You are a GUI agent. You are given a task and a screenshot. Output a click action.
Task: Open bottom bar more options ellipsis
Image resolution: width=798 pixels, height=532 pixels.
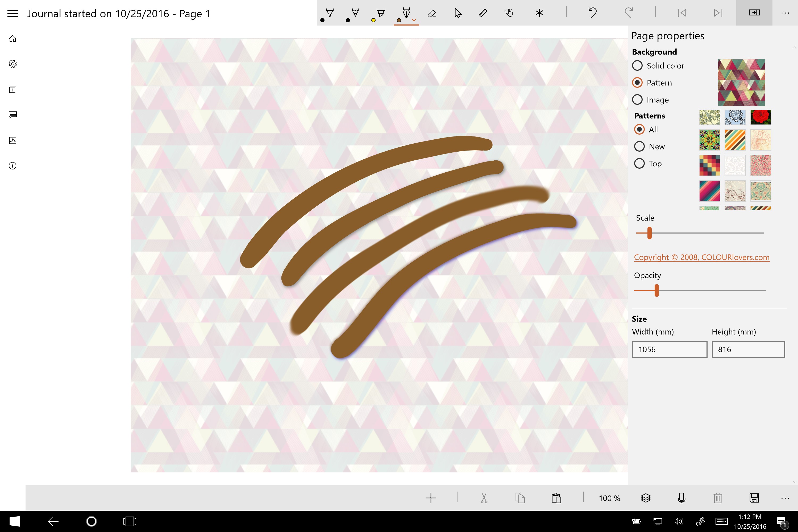coord(785,498)
